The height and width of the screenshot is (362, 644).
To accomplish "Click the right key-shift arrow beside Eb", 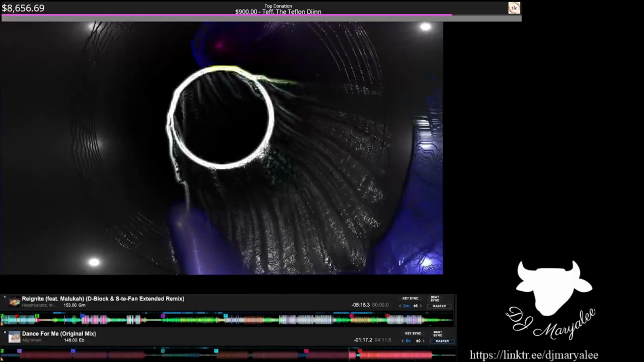I will tap(423, 340).
